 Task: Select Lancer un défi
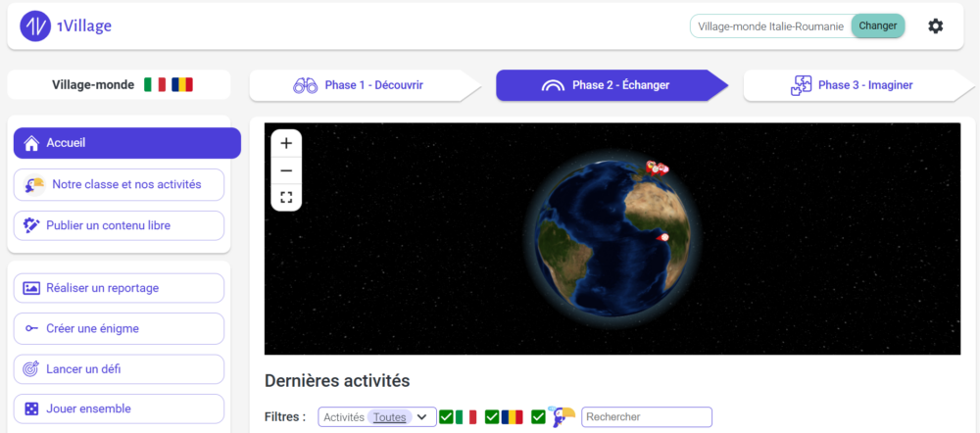coord(119,369)
